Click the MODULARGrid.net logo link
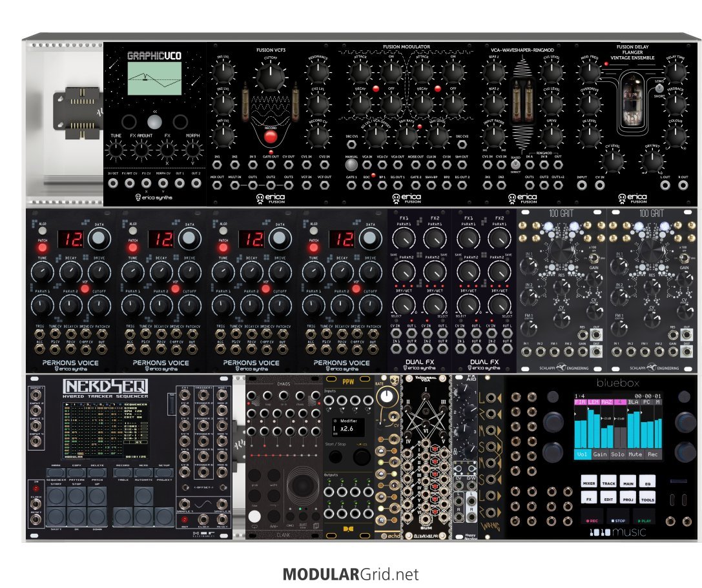The image size is (702, 588). pyautogui.click(x=351, y=574)
